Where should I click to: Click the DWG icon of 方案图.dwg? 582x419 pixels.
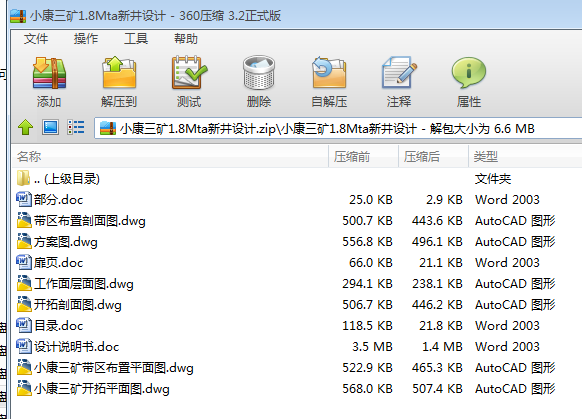pyautogui.click(x=24, y=241)
